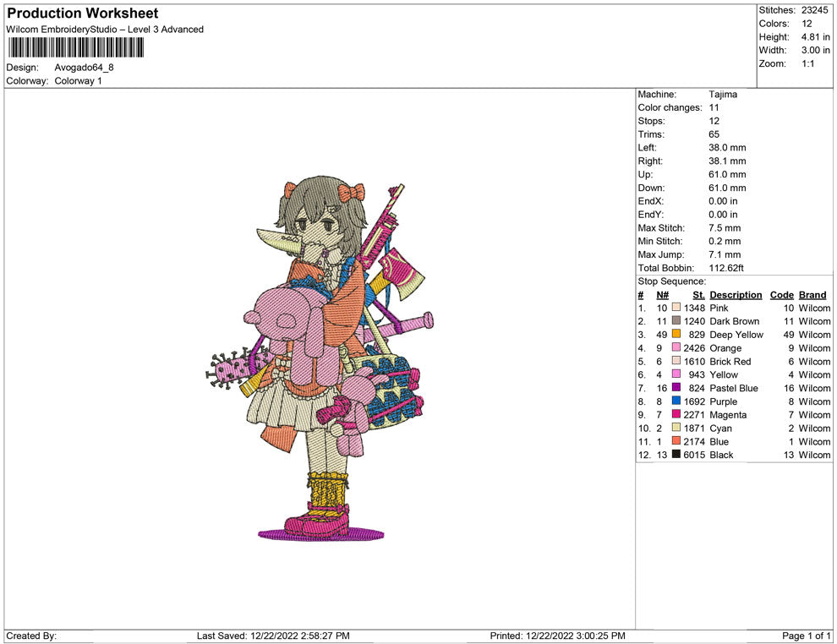Click the width value '3.00 in'
This screenshot has width=837, height=644.
point(815,50)
